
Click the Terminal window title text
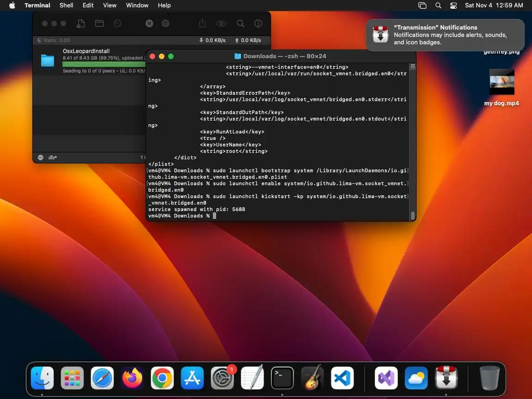tap(284, 56)
